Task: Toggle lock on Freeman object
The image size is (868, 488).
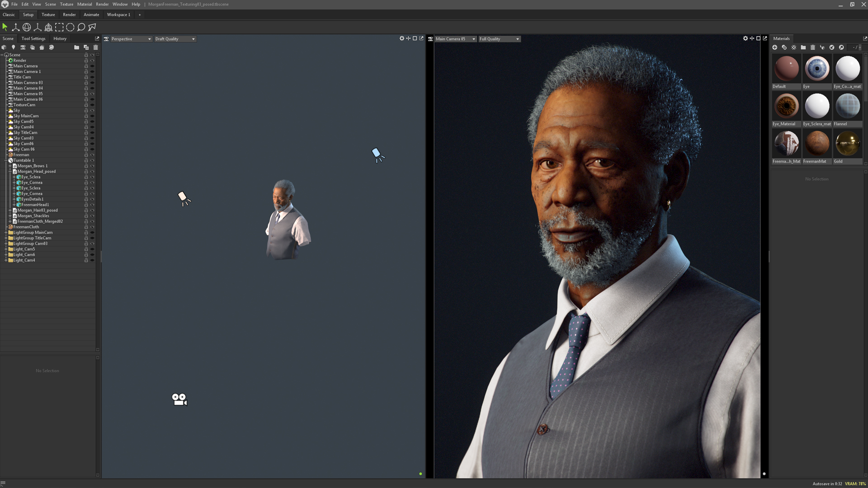Action: 86,155
